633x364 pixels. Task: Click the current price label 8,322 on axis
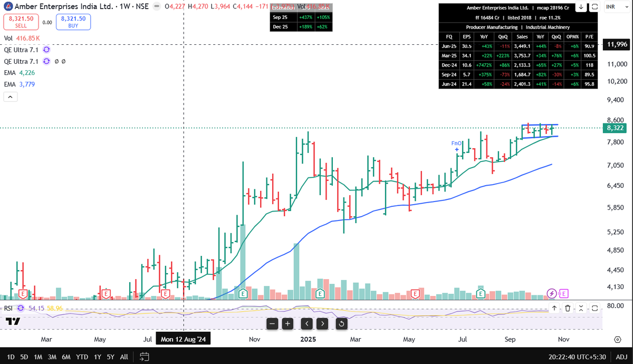[x=616, y=128]
